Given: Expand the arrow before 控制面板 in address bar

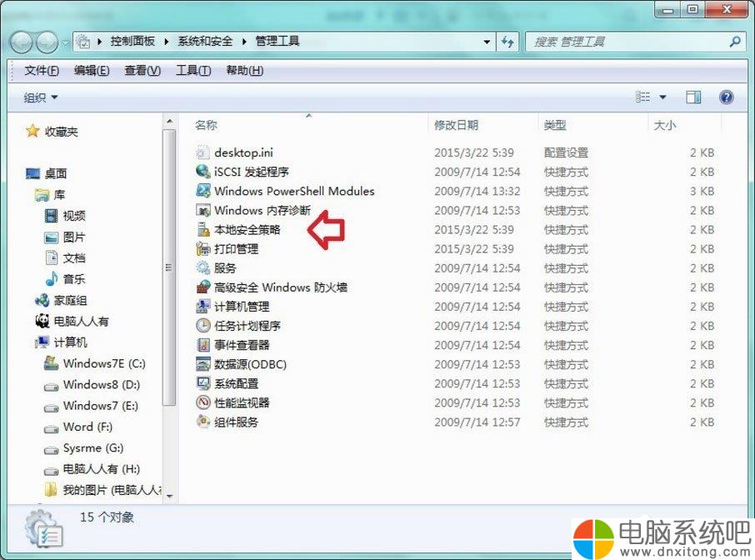Looking at the screenshot, I should [x=99, y=42].
